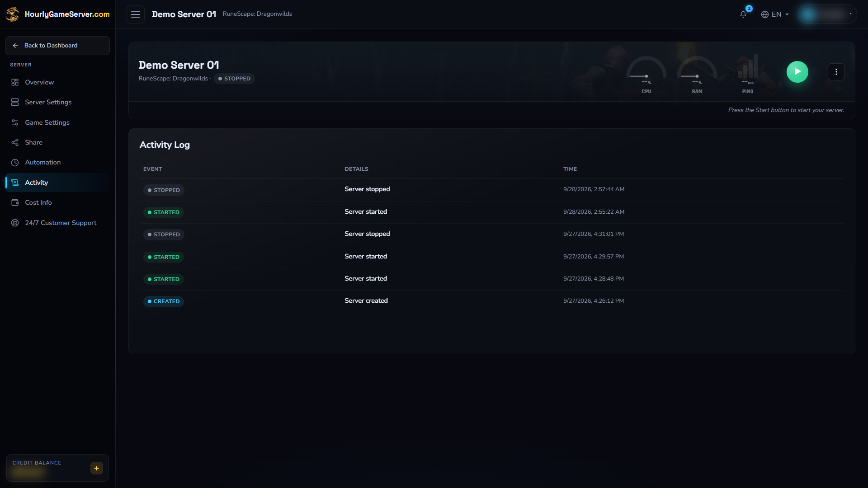Open the EN language dropdown
This screenshot has height=488, width=868.
pos(775,14)
